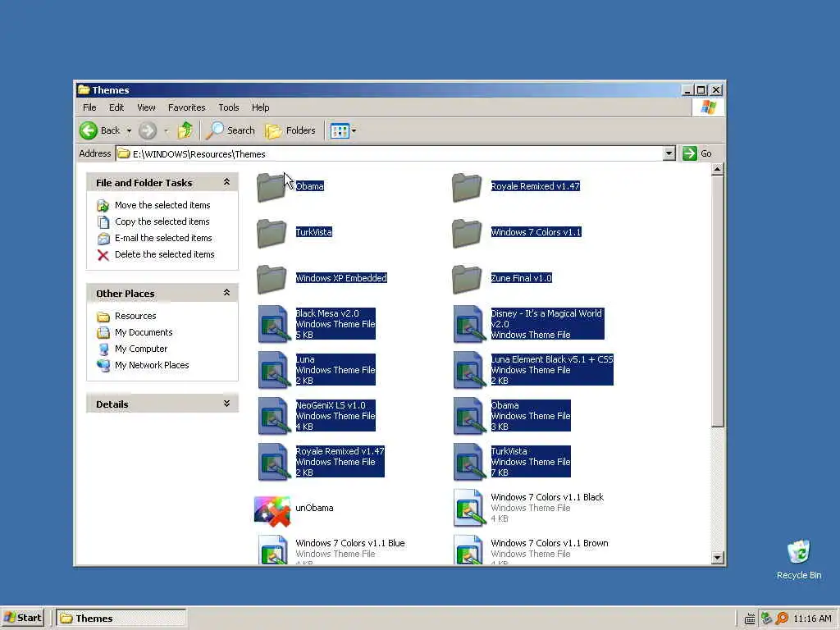Select the Black Mesa v2.0 theme file icon
This screenshot has width=840, height=630.
274,323
